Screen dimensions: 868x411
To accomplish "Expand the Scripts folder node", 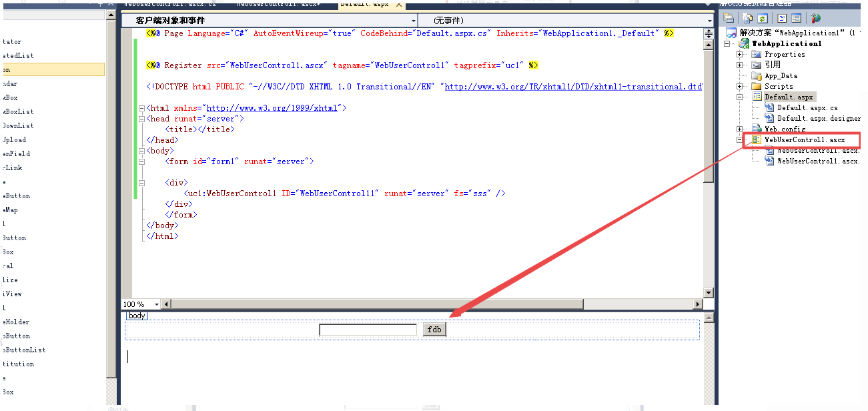I will 740,86.
